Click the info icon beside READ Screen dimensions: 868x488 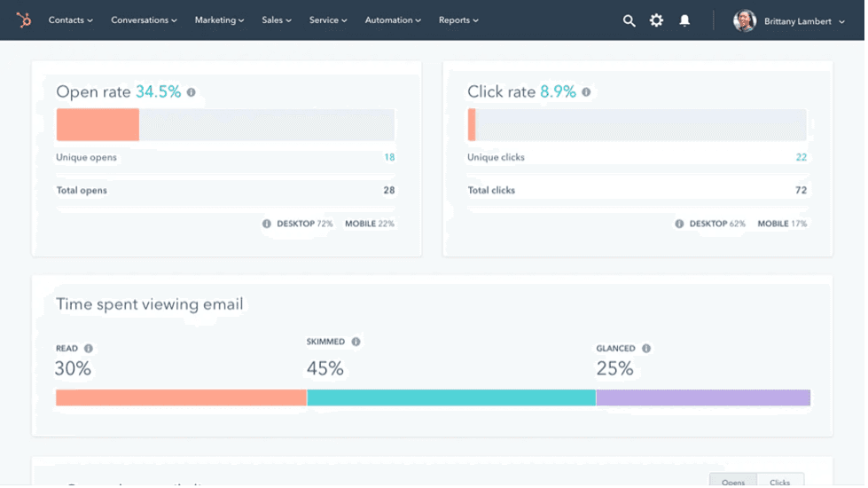(x=89, y=349)
